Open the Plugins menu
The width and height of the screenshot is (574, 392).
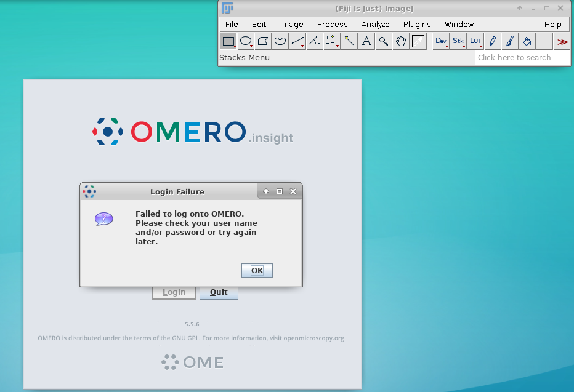(x=417, y=24)
